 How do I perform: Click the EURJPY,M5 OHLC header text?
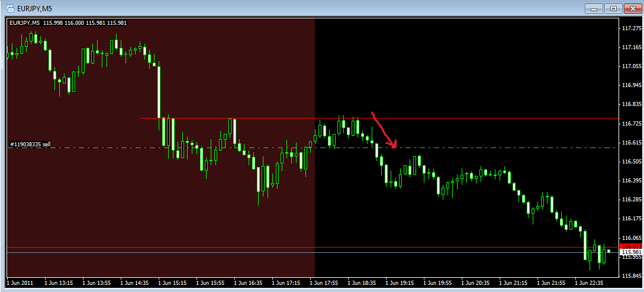pos(67,23)
